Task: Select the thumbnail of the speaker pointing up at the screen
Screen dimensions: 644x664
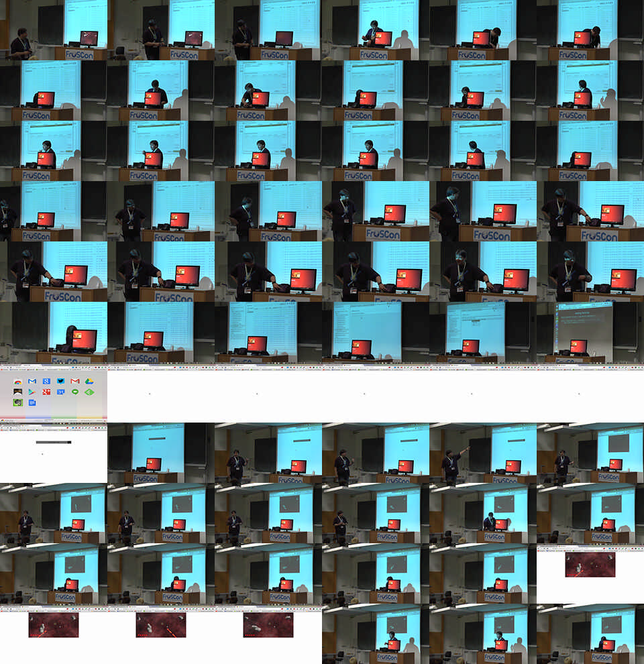Action: 482,453
